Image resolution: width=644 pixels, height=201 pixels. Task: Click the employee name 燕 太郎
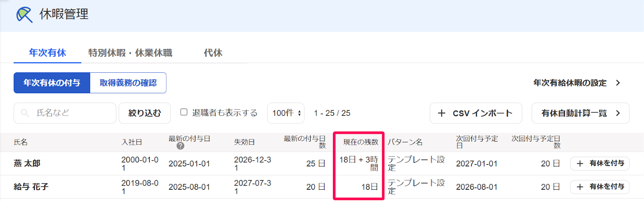click(x=27, y=164)
